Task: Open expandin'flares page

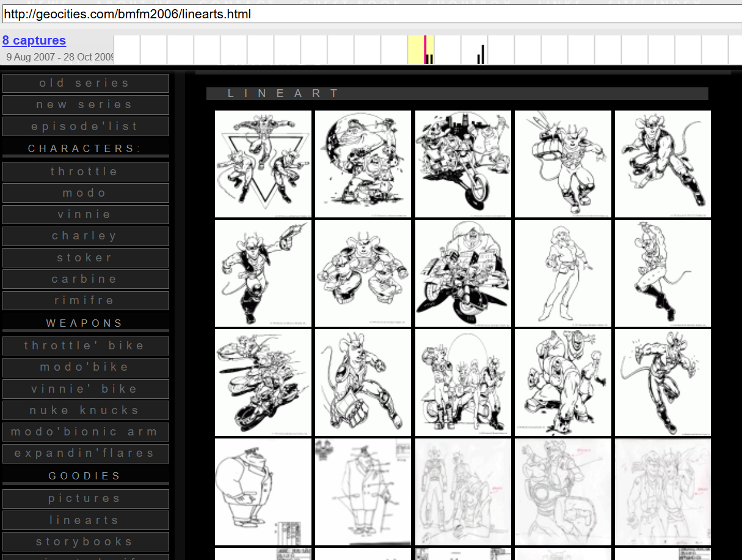Action: pos(85,453)
